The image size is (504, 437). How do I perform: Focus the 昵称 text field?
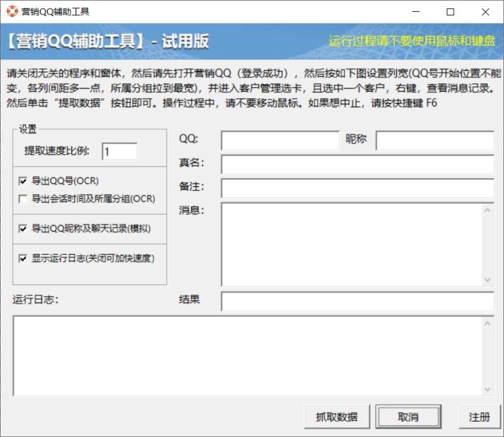click(435, 140)
